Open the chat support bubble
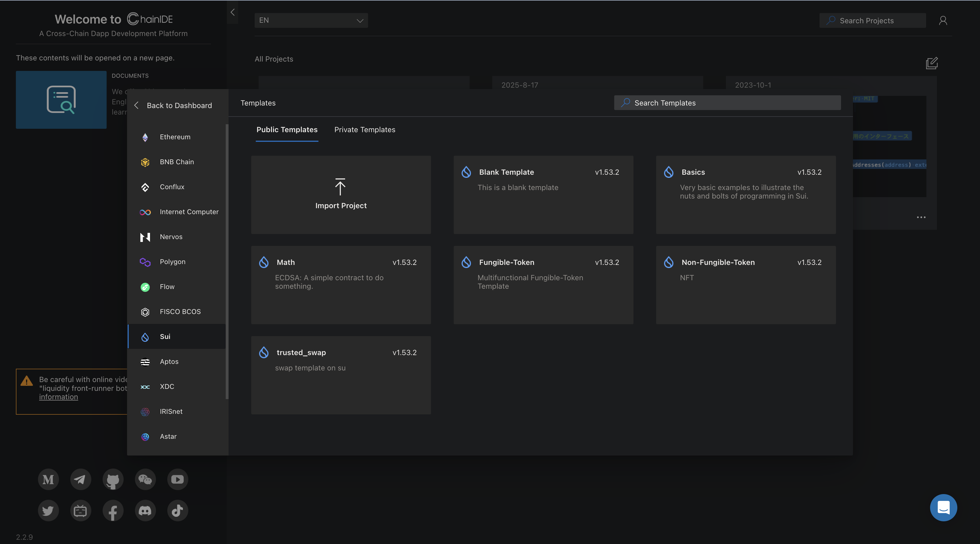Viewport: 980px width, 544px height. click(943, 507)
